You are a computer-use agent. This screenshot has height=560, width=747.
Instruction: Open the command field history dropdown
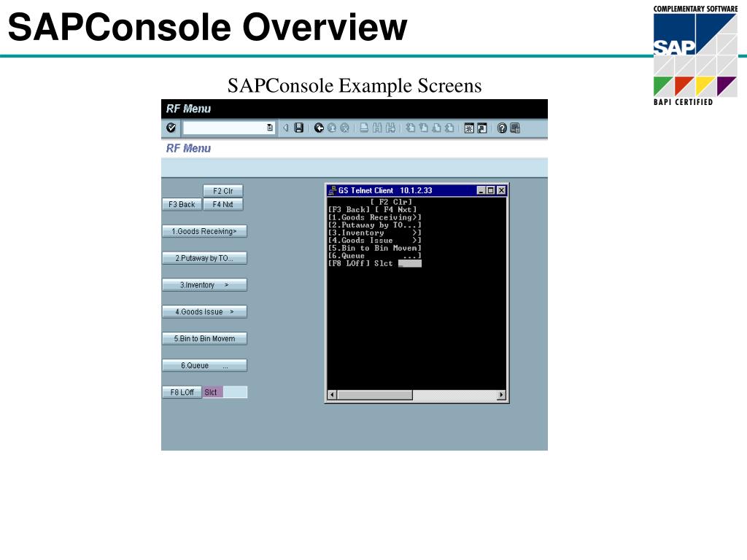pyautogui.click(x=270, y=128)
